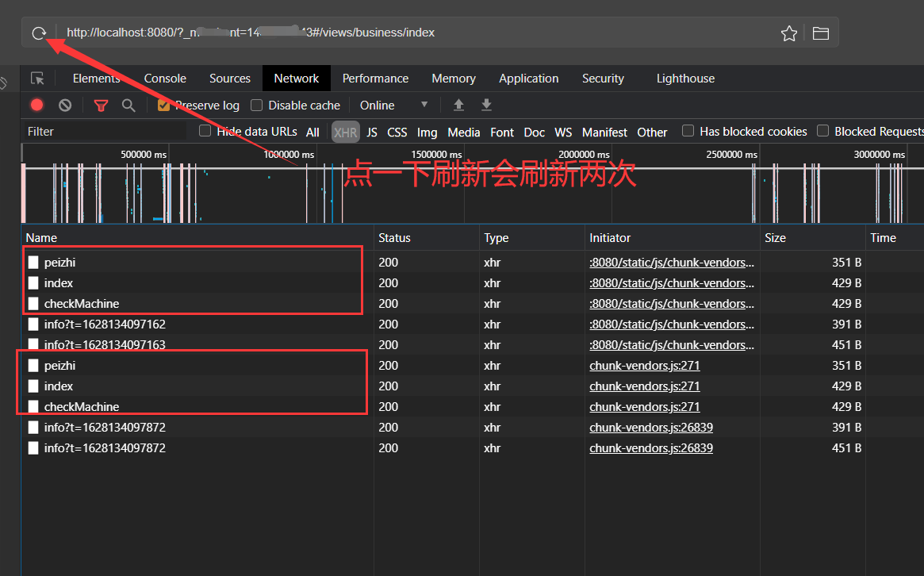Click the export HAR download icon
The width and height of the screenshot is (924, 576).
point(487,105)
